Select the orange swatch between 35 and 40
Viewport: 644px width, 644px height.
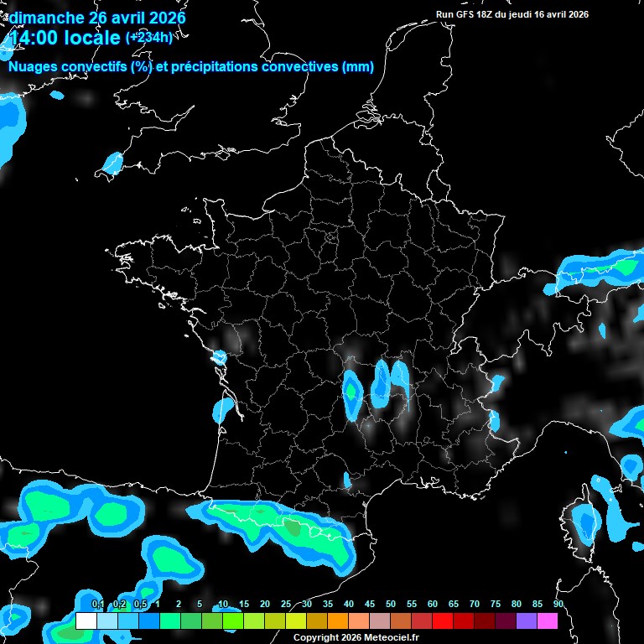click(338, 621)
